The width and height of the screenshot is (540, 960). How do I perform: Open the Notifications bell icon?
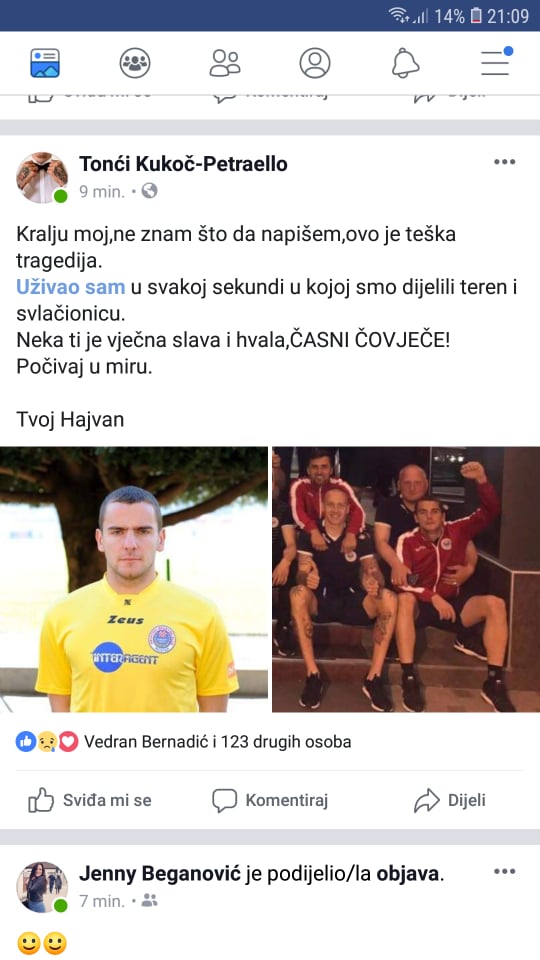point(405,63)
